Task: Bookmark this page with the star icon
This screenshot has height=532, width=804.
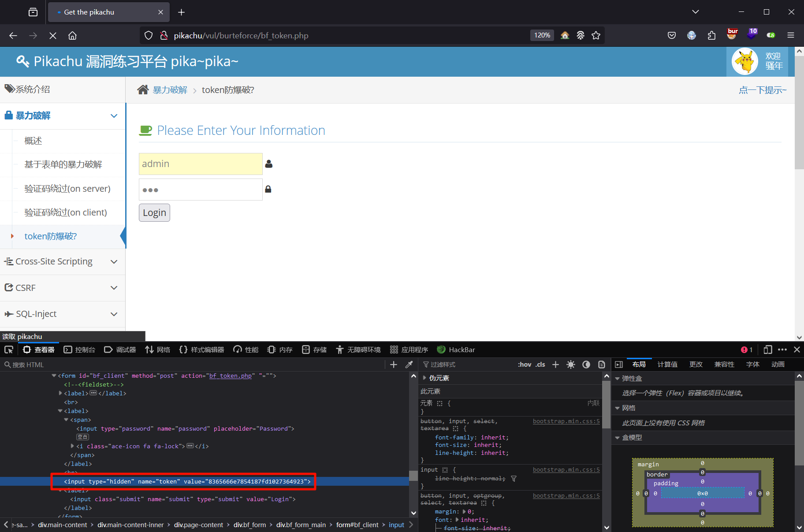Action: 596,35
